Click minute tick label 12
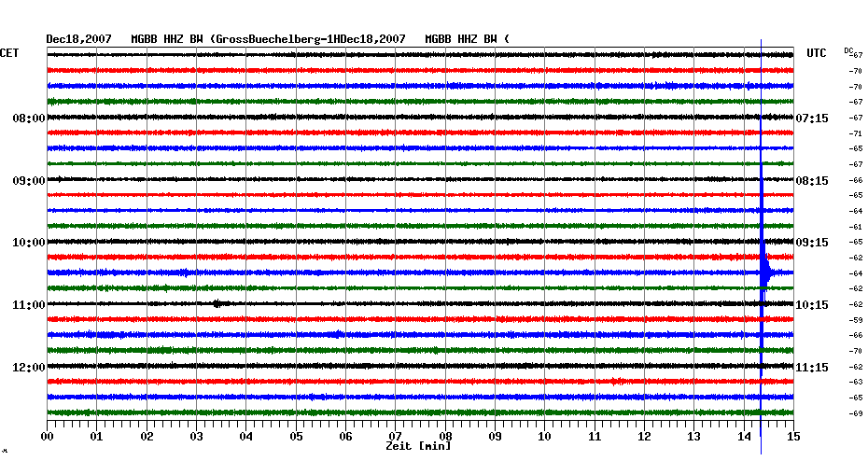Image resolution: width=868 pixels, height=461 pixels. point(644,437)
